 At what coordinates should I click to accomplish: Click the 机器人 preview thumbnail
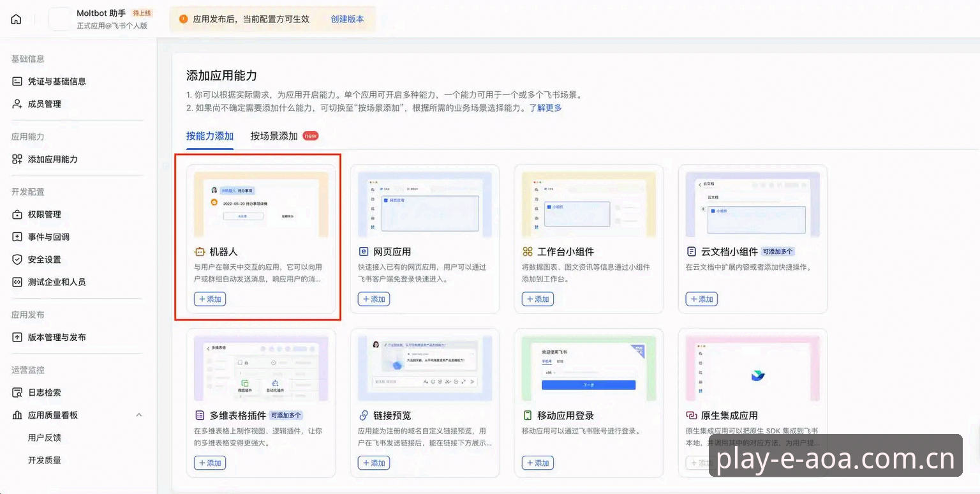tap(261, 205)
